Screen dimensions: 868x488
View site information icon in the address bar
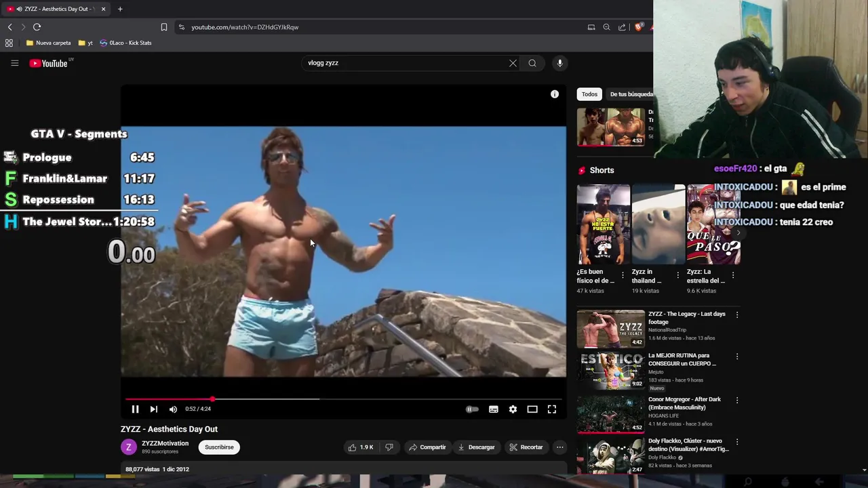tap(181, 27)
